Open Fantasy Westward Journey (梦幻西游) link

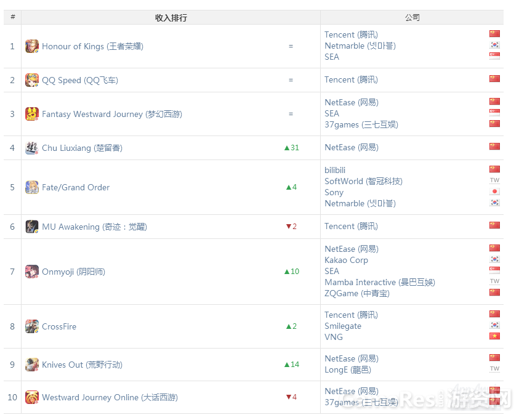tap(112, 115)
